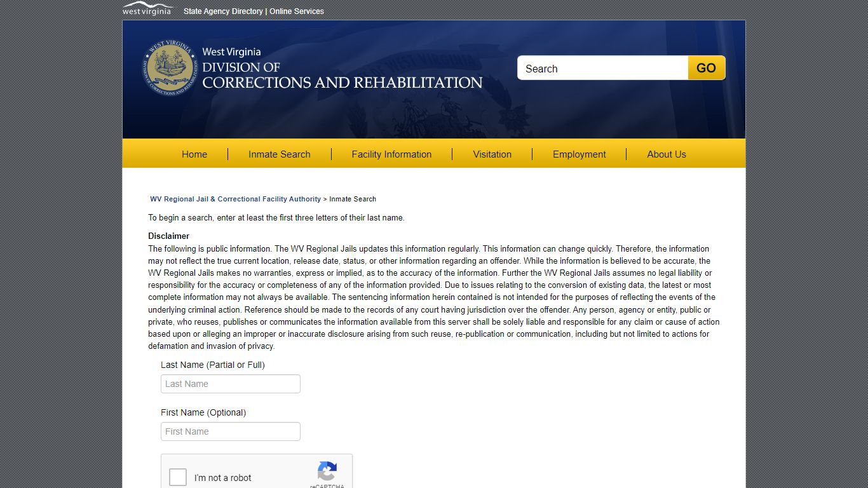Click the Last Name input field
This screenshot has height=488, width=868.
coord(230,384)
